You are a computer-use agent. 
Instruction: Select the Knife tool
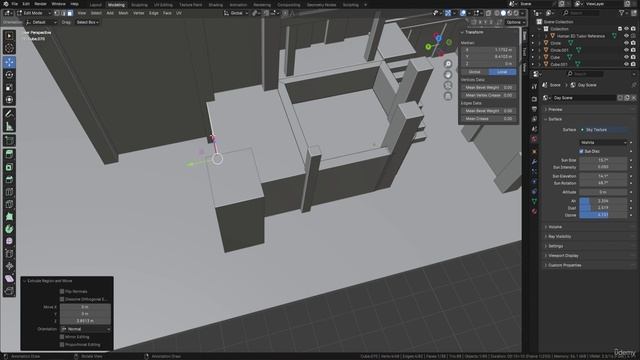point(9,204)
